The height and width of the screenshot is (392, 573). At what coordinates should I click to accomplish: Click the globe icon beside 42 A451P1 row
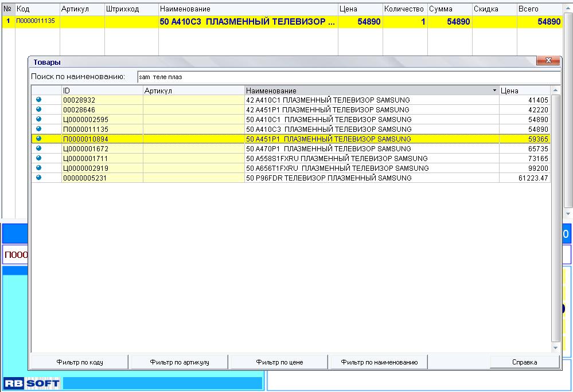(38, 109)
